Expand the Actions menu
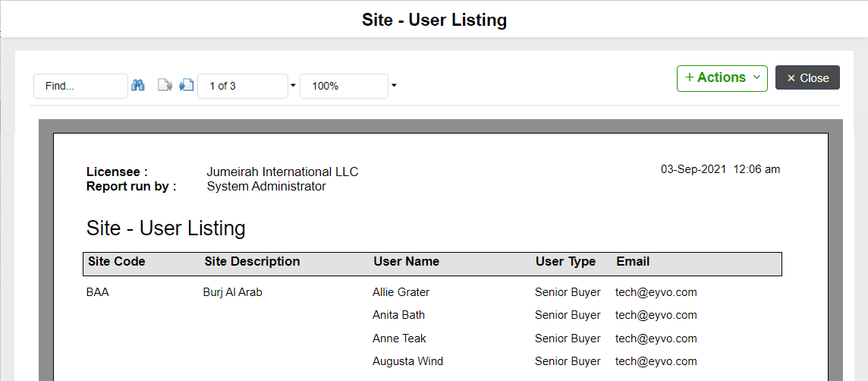868x381 pixels. [x=722, y=78]
